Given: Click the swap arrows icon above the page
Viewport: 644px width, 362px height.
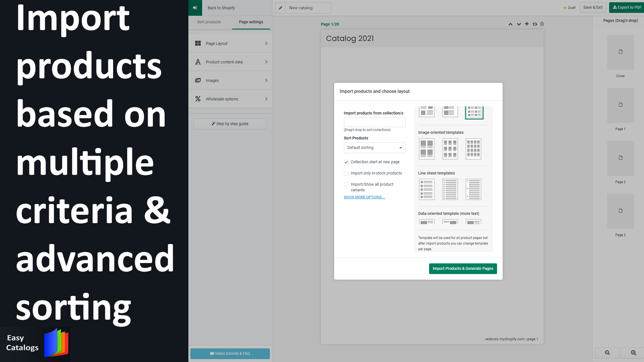Looking at the screenshot, I should point(535,24).
